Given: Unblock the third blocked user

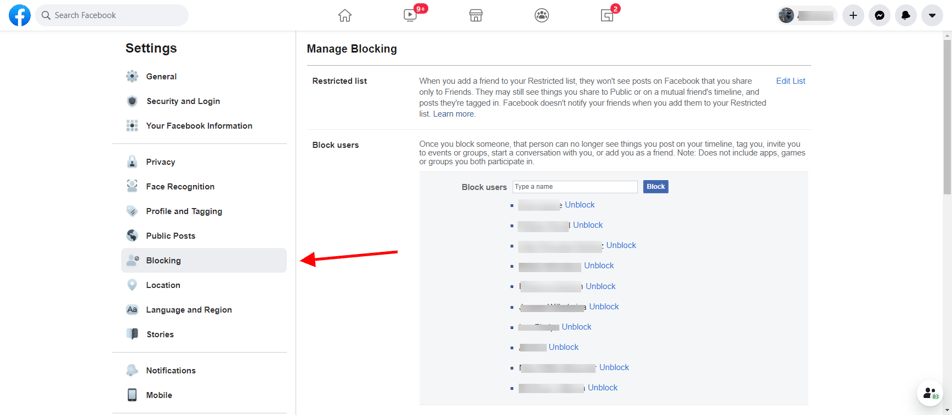Looking at the screenshot, I should click(621, 245).
